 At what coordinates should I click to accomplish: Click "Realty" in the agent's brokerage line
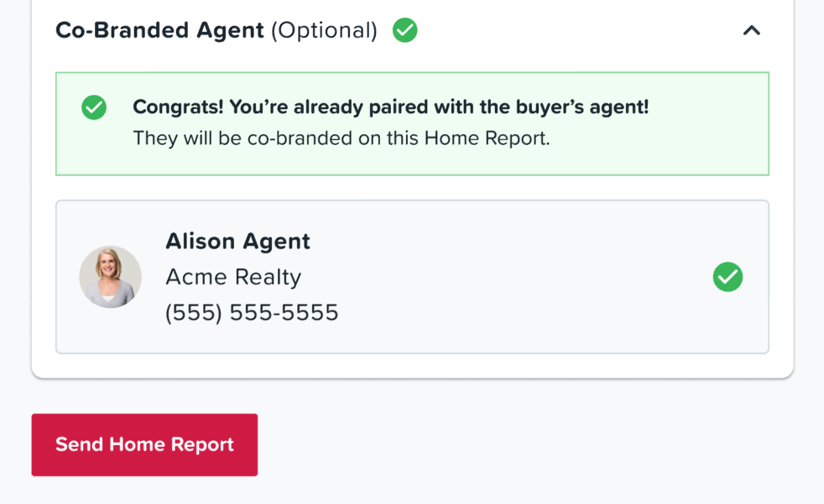pos(268,278)
